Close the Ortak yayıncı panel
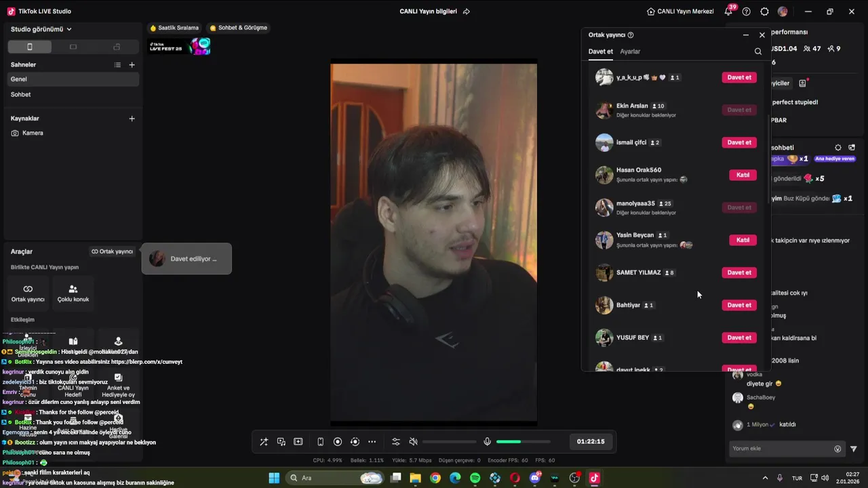Image resolution: width=868 pixels, height=488 pixels. tap(762, 35)
